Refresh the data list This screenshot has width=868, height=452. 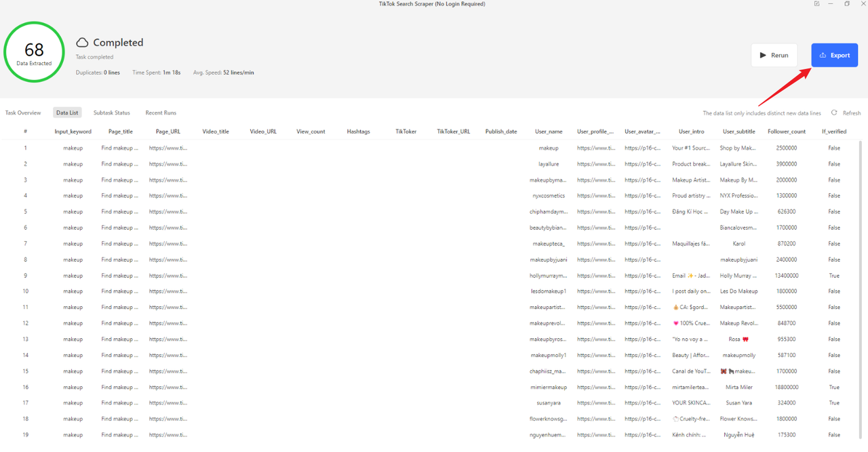(x=846, y=113)
